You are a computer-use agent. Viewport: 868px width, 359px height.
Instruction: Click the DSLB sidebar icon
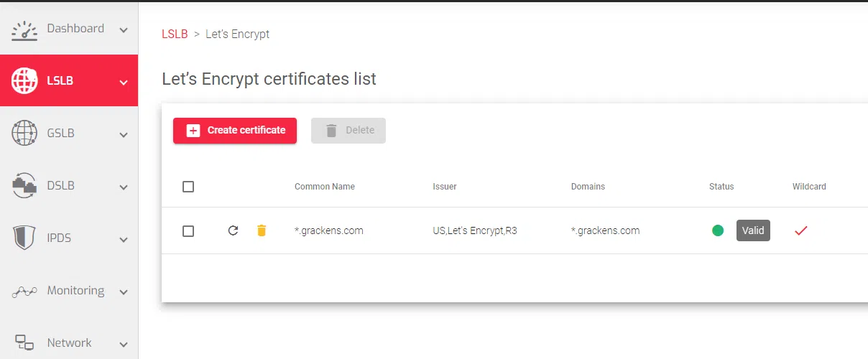[24, 186]
